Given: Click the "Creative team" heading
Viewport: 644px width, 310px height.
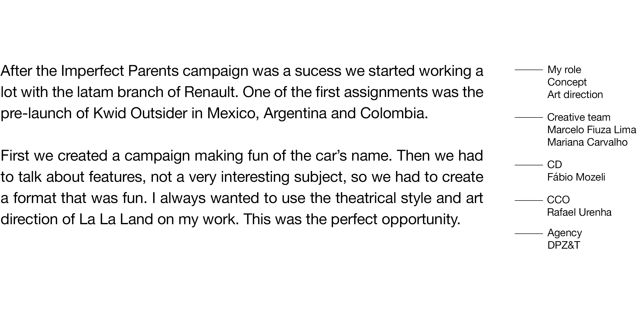Looking at the screenshot, I should point(579,117).
